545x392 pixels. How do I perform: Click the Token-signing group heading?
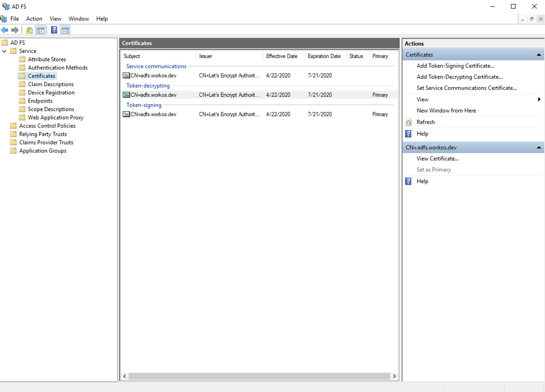(x=144, y=105)
